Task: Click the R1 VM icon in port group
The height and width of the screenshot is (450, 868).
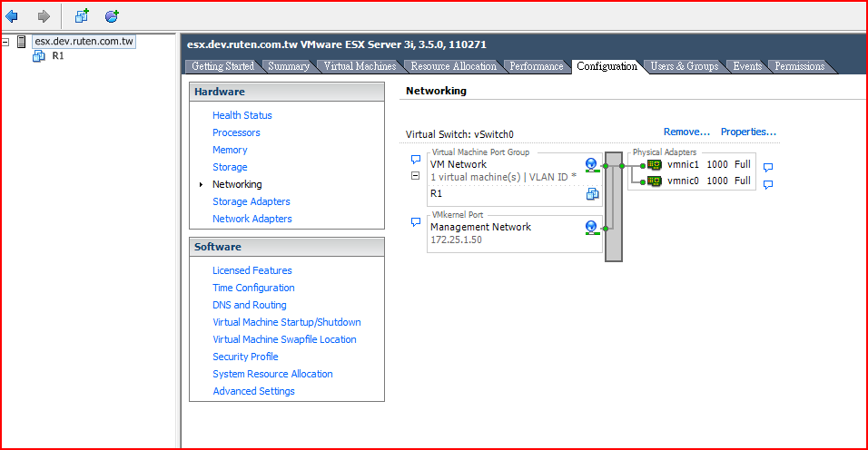Action: tap(592, 193)
